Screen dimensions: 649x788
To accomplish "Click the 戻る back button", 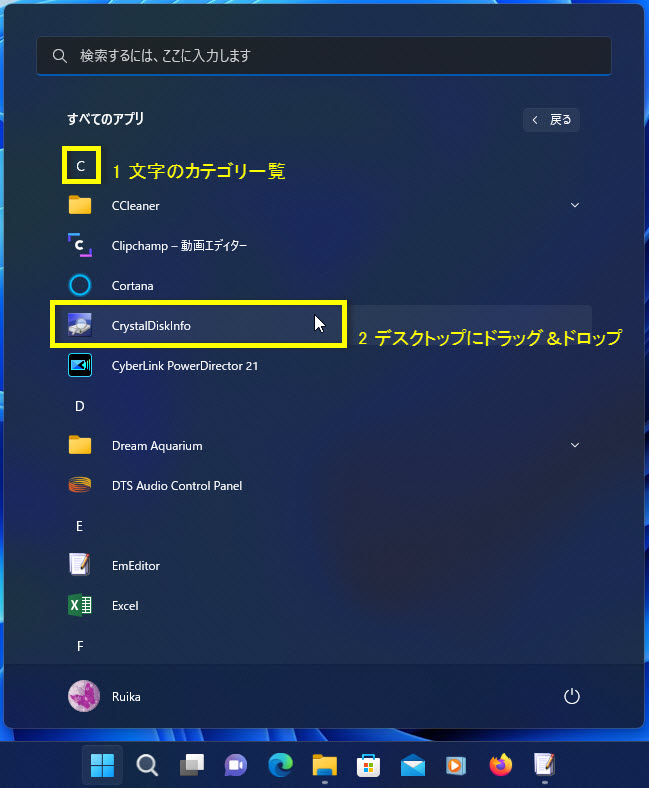I will point(551,120).
